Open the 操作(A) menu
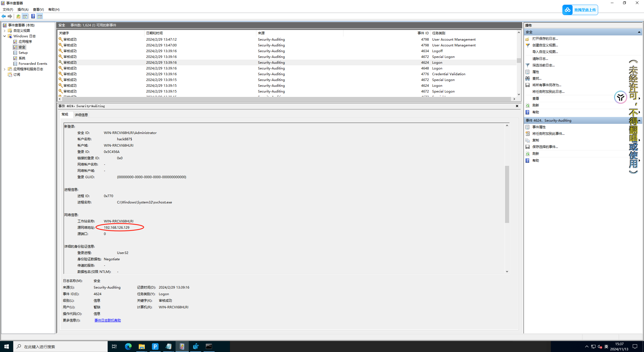 tap(23, 10)
